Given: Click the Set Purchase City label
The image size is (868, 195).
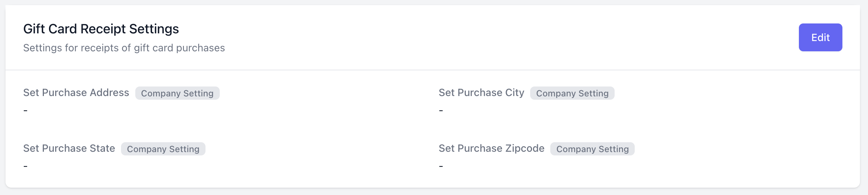Looking at the screenshot, I should [481, 93].
